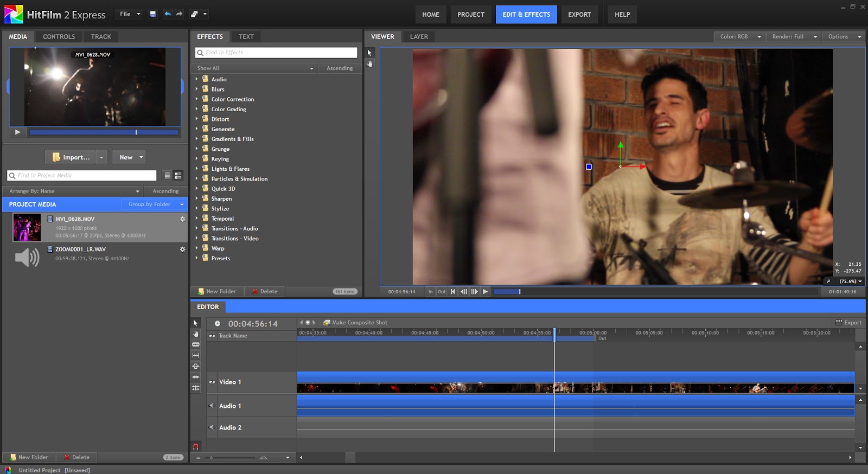Switch to the CONTROLS tab
The height and width of the screenshot is (474, 868).
point(59,37)
